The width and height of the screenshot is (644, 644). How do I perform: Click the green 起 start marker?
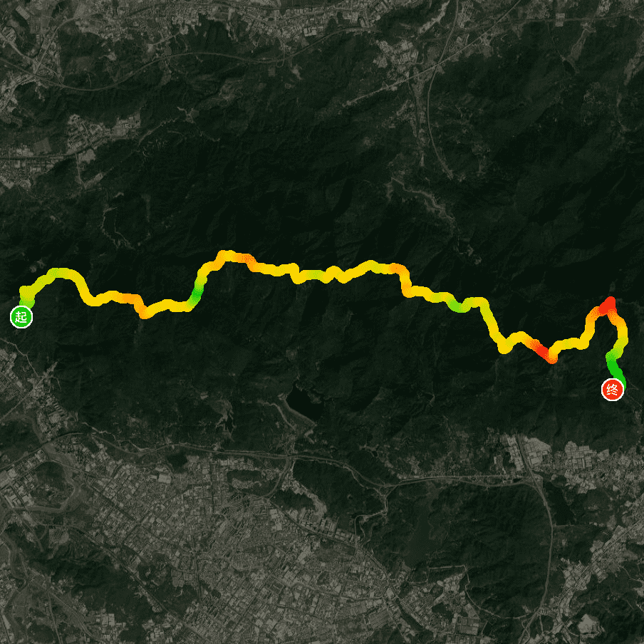tap(21, 317)
